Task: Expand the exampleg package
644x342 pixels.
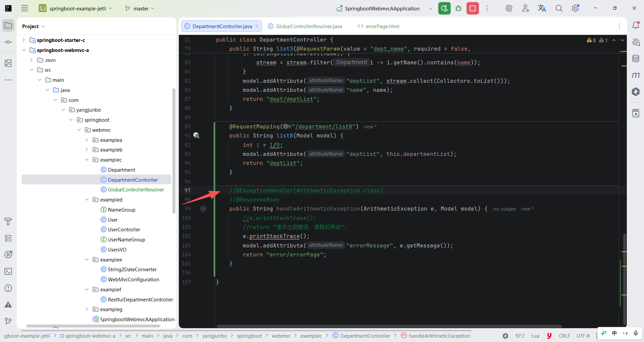Action: [87, 309]
